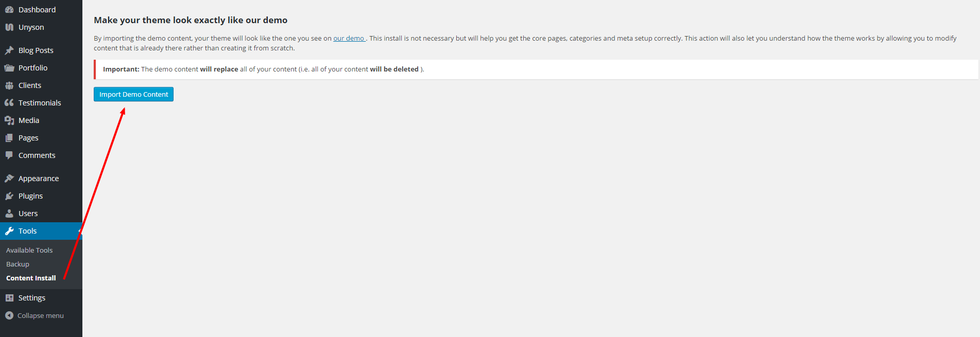Click the Media library icon

[x=9, y=120]
